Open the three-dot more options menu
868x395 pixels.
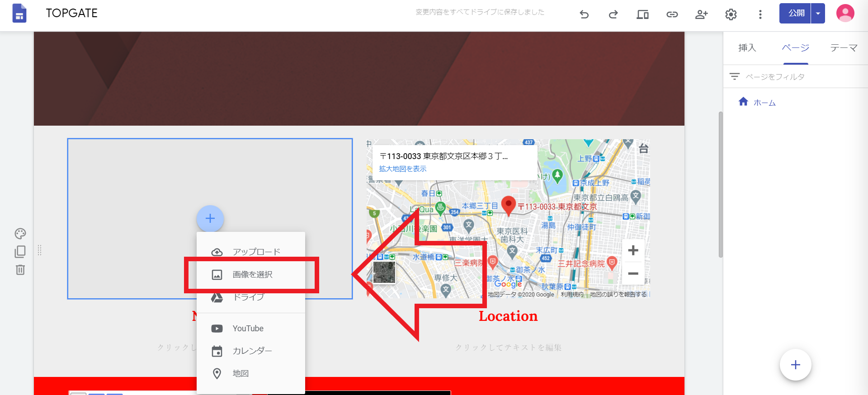point(760,14)
